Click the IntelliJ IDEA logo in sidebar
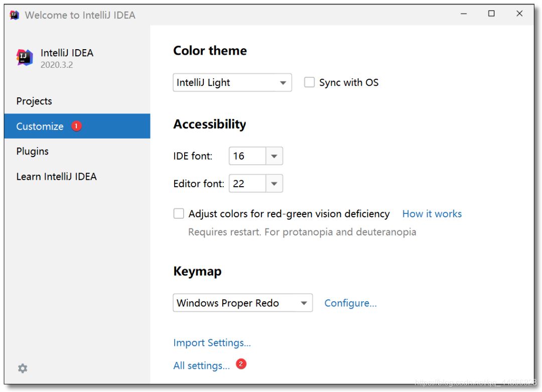Screen dimensions: 542x392 pyautogui.click(x=24, y=58)
